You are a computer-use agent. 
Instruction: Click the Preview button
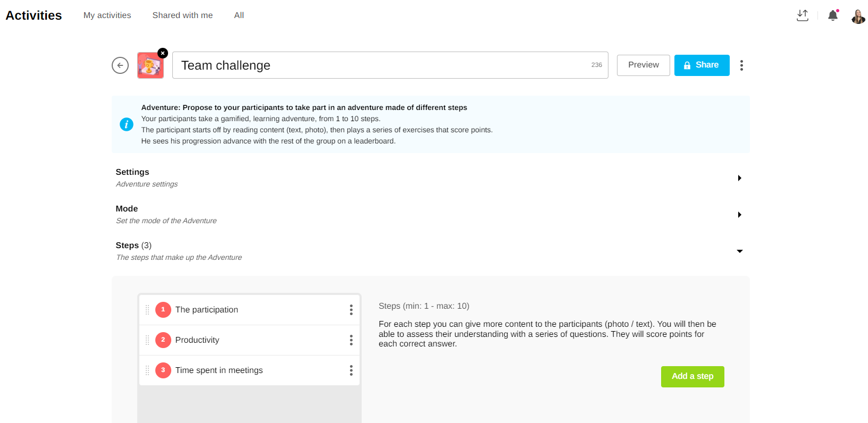[643, 65]
